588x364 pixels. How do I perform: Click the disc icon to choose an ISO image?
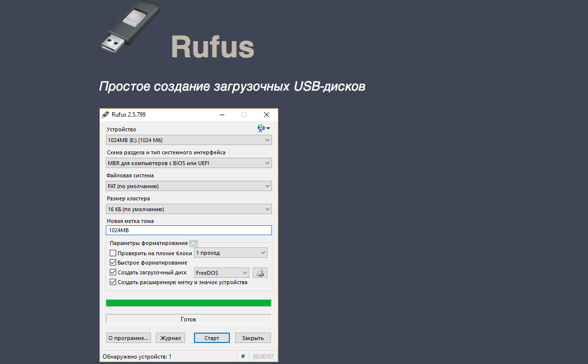(x=260, y=272)
